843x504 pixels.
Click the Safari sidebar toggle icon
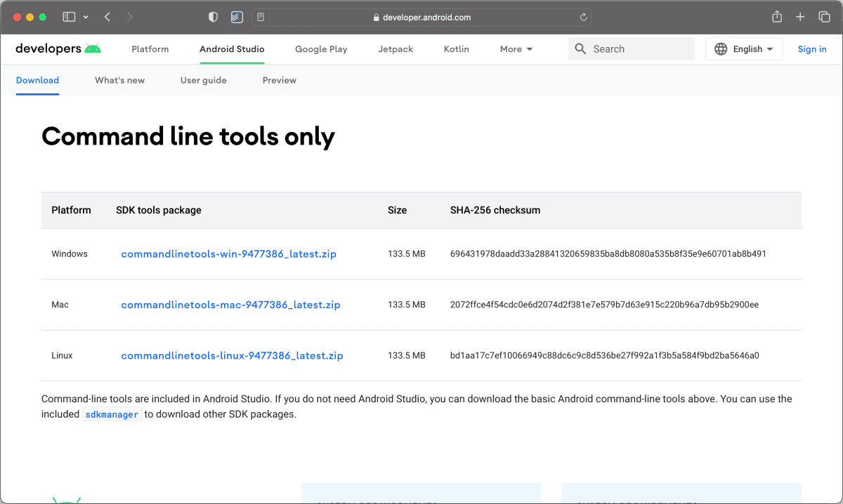click(x=69, y=17)
